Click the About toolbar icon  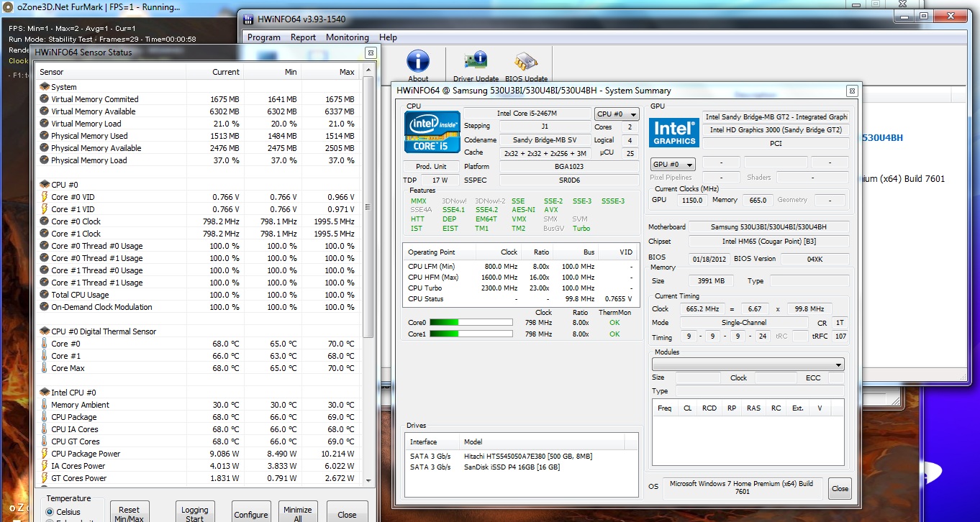(418, 62)
